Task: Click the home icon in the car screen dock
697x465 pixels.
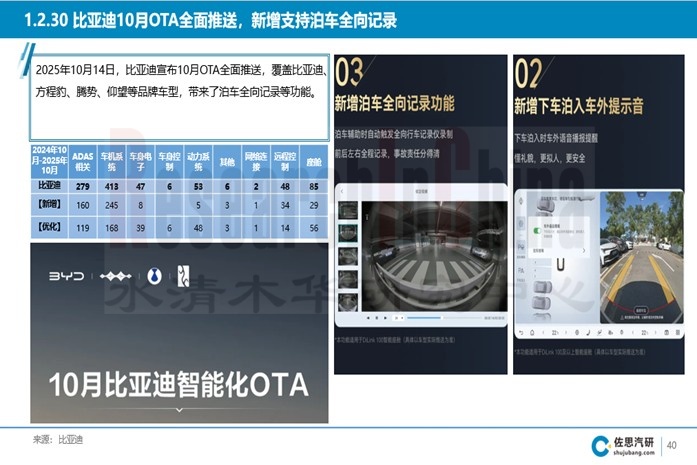Action: coord(532,333)
